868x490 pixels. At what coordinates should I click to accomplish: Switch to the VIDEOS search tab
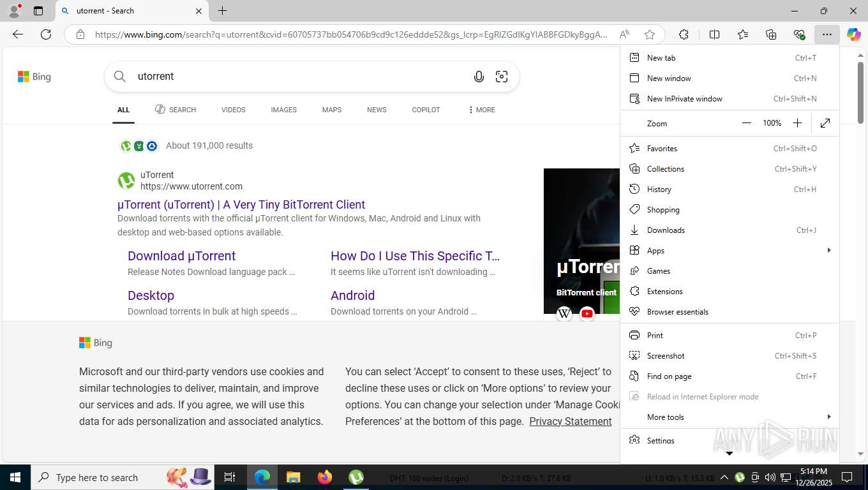point(233,110)
